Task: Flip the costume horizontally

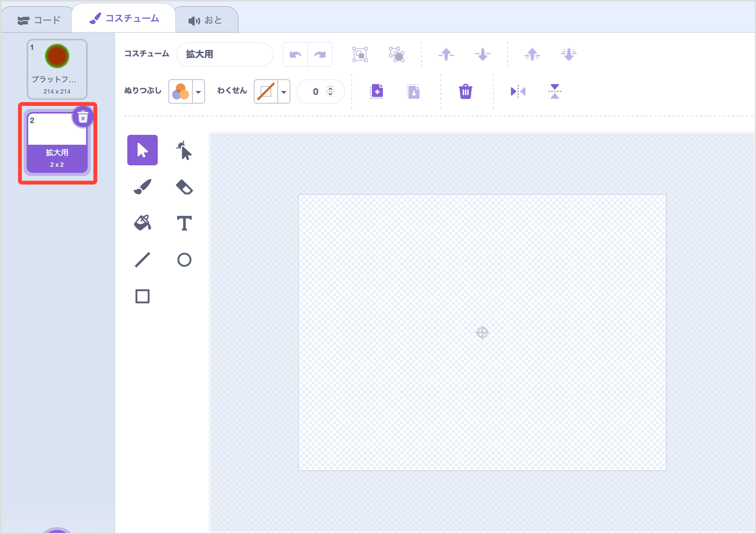Action: tap(517, 91)
